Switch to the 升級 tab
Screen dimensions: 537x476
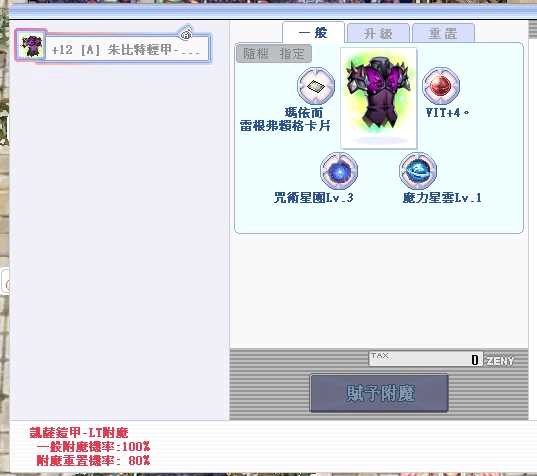(378, 34)
